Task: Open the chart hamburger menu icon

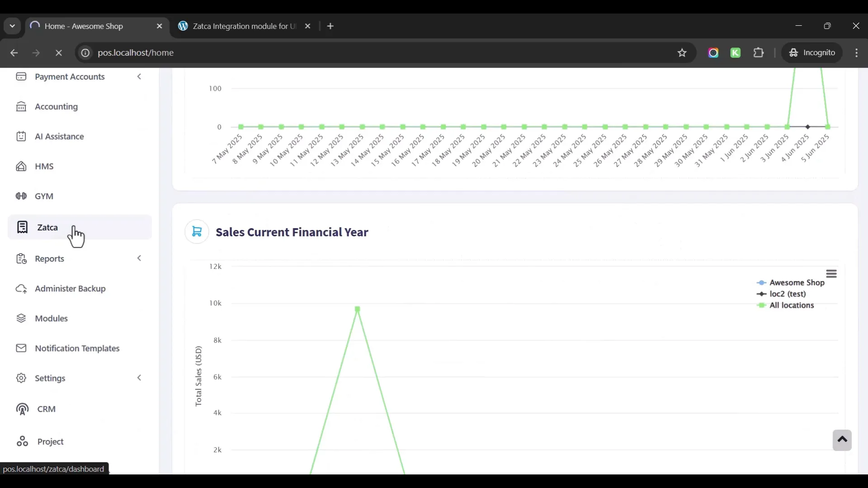Action: (831, 274)
